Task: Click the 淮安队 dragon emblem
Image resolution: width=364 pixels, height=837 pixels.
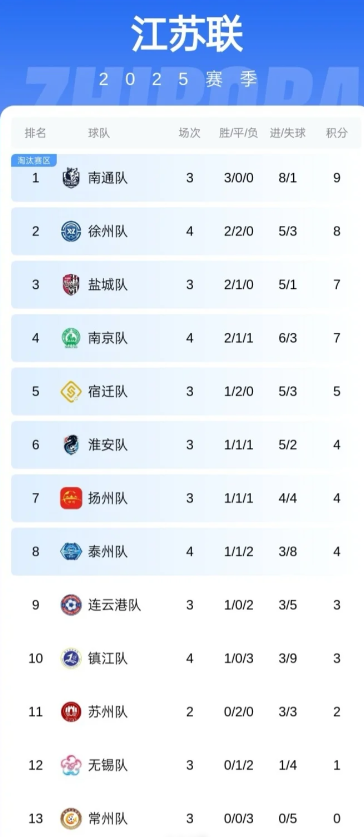Action: point(71,445)
